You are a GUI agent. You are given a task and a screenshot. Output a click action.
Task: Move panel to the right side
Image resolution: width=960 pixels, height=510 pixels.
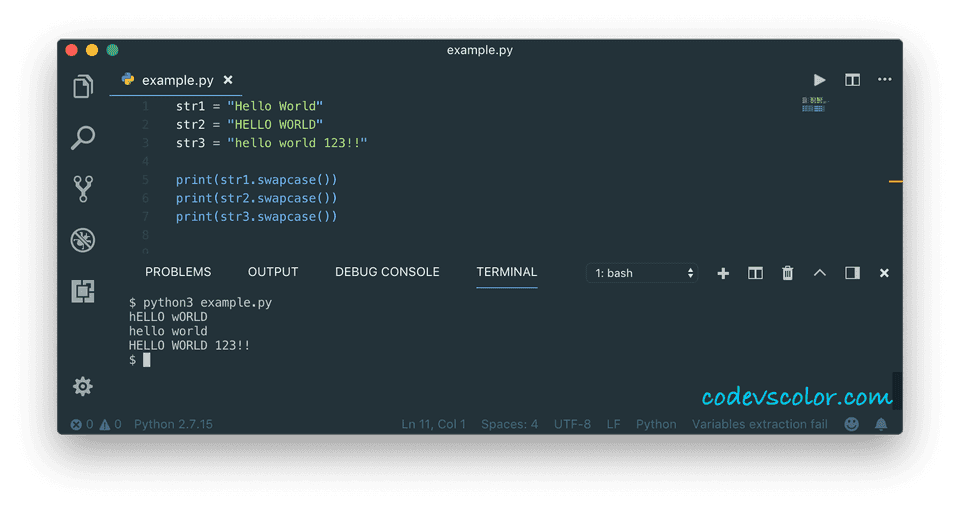coord(852,273)
